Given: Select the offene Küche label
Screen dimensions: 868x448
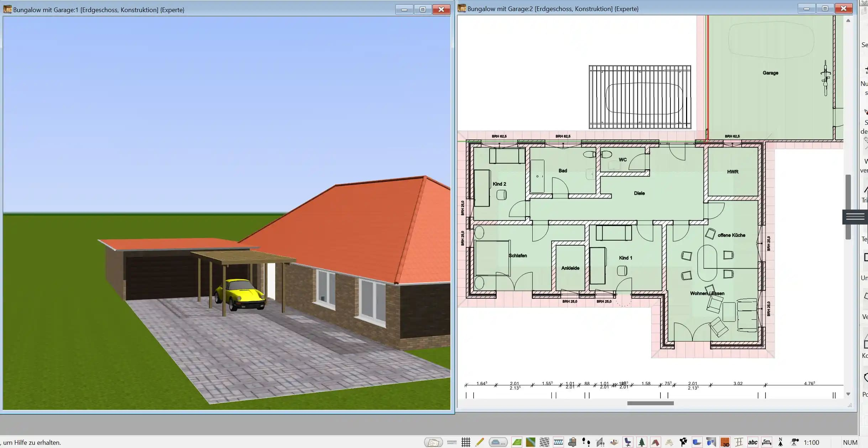Looking at the screenshot, I should tap(731, 235).
